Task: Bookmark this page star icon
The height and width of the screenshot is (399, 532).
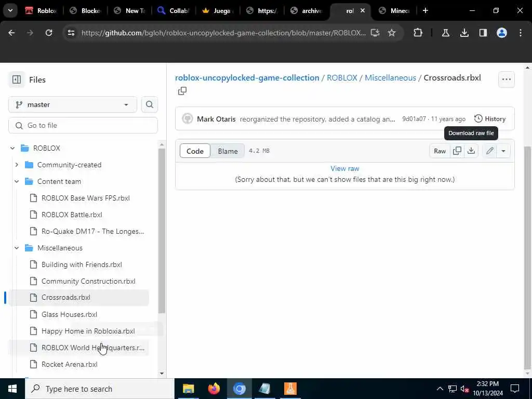Action: point(392,33)
